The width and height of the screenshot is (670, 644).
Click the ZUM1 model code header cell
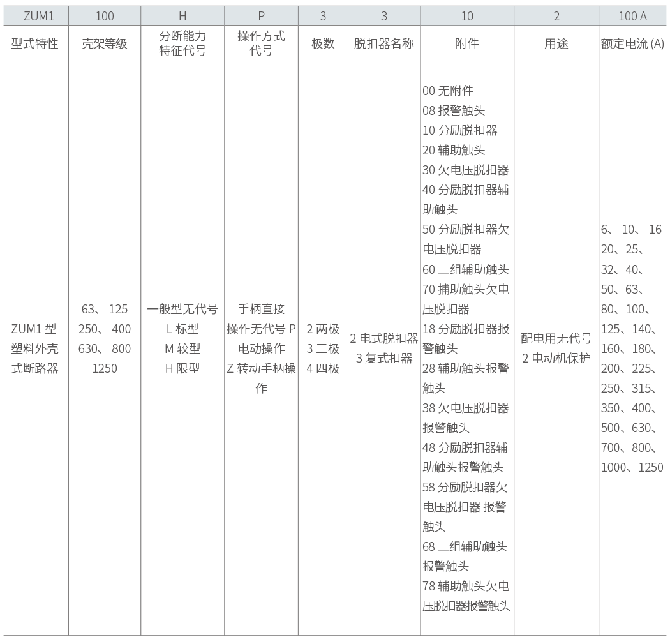point(35,17)
